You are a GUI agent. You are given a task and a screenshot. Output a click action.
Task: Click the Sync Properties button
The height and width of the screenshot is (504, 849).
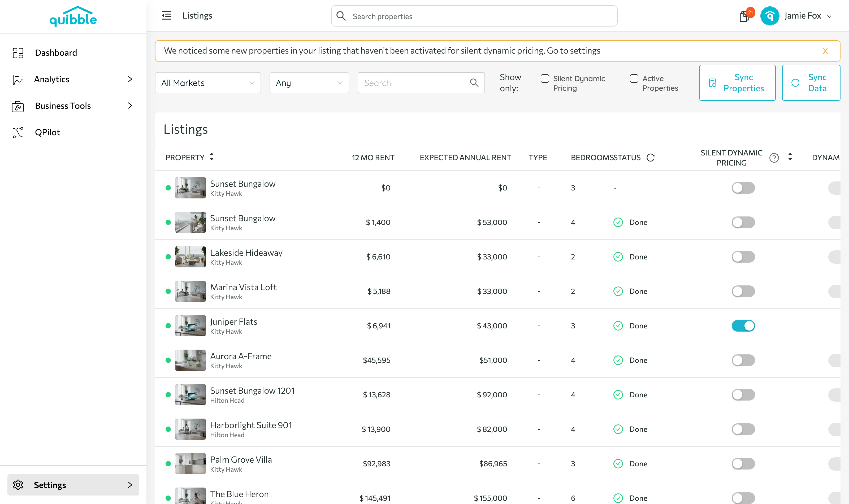click(x=737, y=82)
